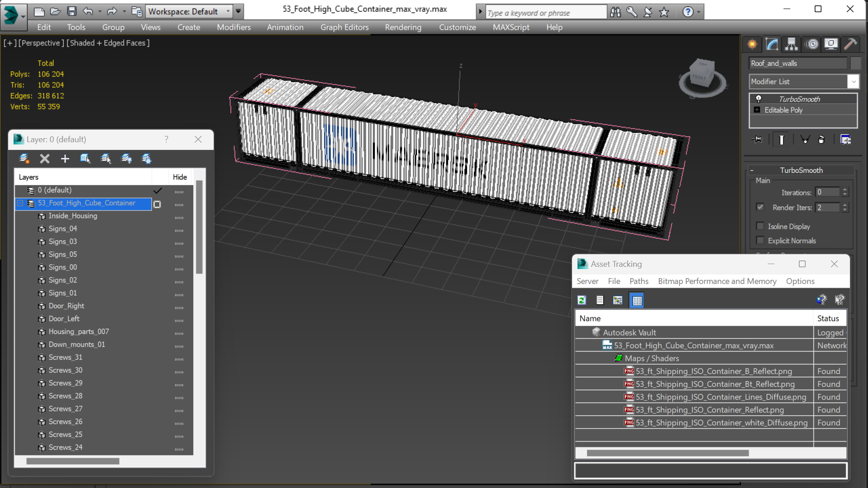868x488 pixels.
Task: Open the application menu arrow
Action: tap(23, 17)
